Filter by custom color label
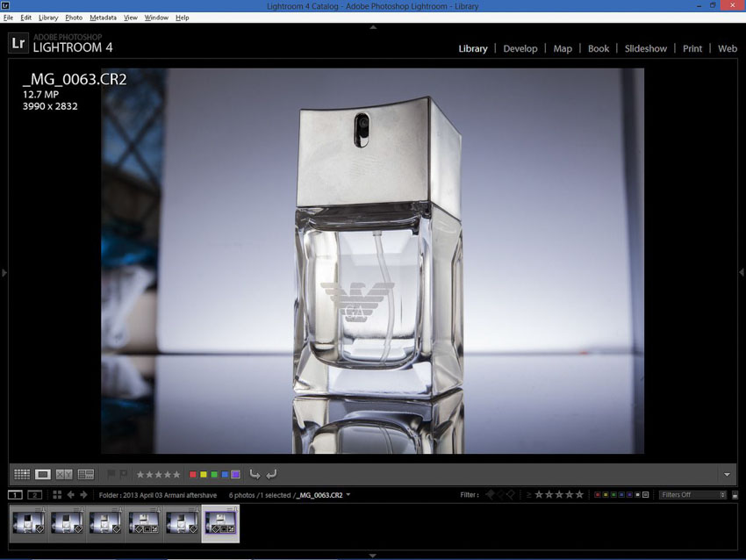 pos(637,495)
